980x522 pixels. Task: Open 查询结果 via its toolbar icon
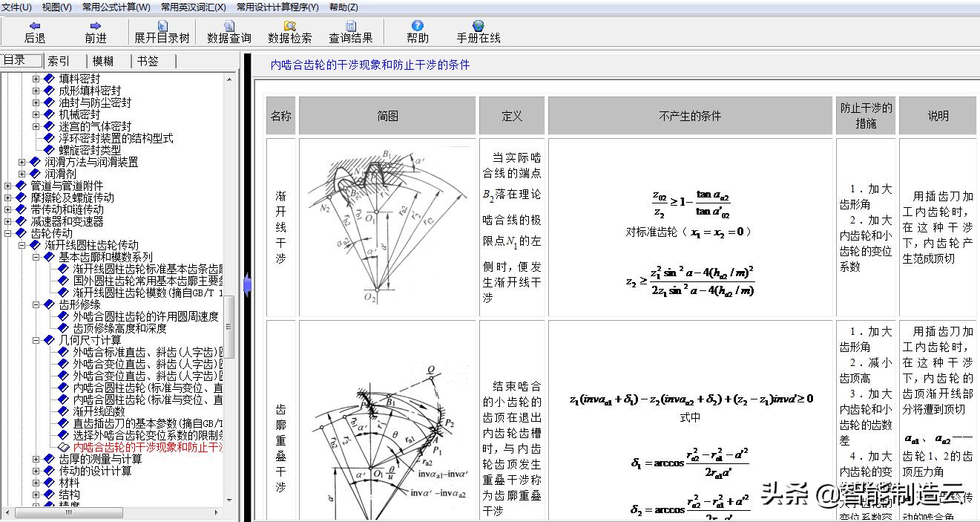(x=350, y=31)
